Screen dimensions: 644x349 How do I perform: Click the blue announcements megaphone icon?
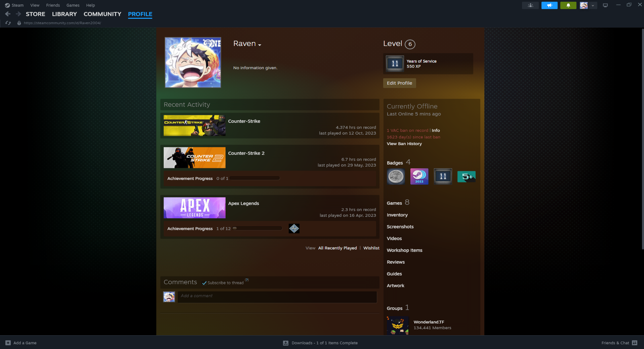coord(549,5)
